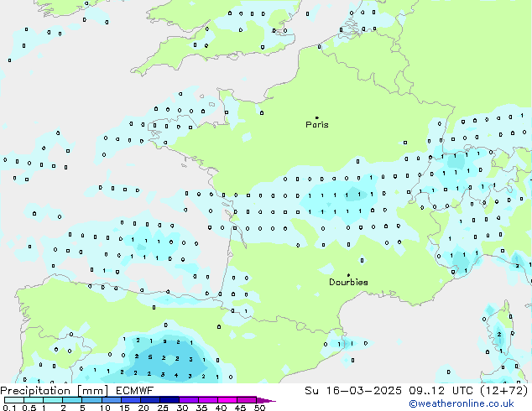Pick the 0.5–1 mm legend color swatch

34,400
